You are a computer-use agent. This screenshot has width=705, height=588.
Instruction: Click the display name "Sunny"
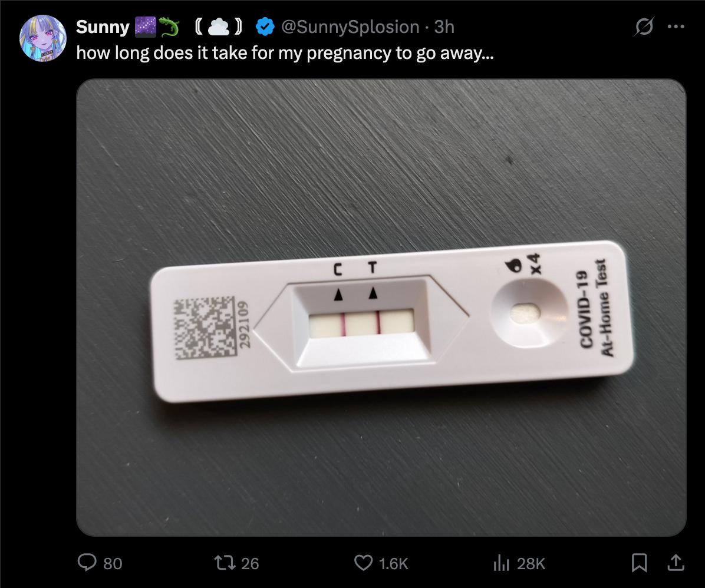(103, 27)
